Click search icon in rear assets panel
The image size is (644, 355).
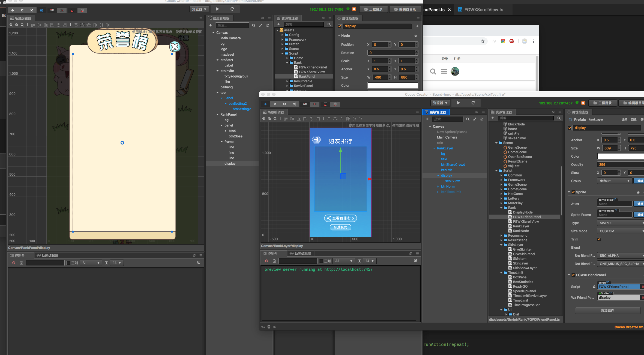coord(329,24)
